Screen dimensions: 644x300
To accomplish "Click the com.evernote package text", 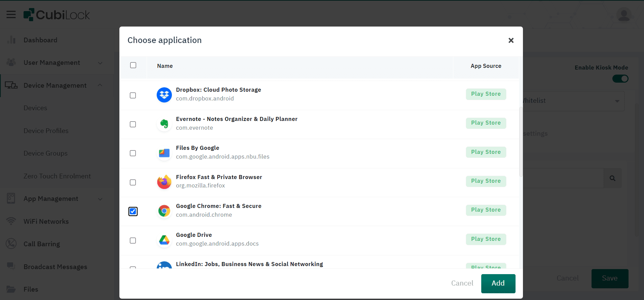I will pos(194,128).
